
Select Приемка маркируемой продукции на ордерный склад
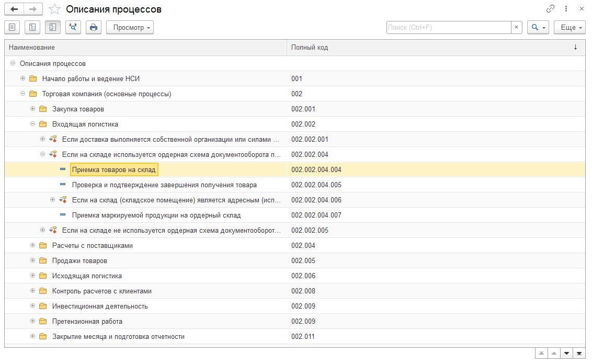coord(156,215)
